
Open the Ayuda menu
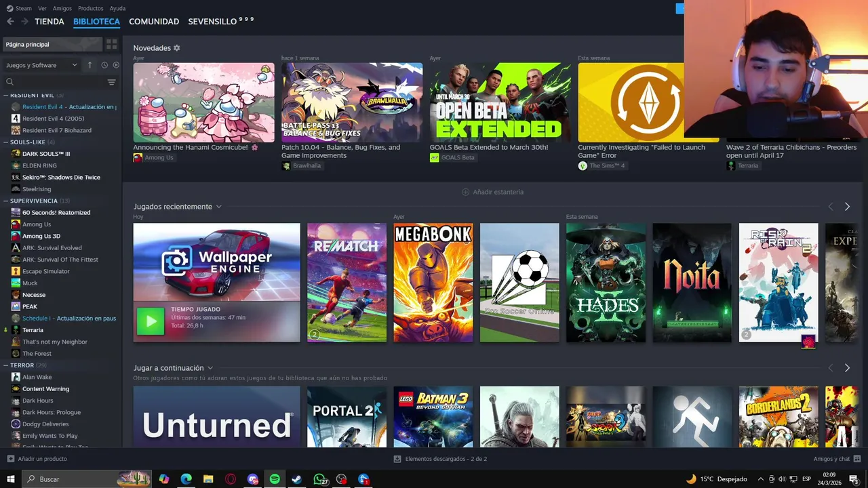[117, 8]
